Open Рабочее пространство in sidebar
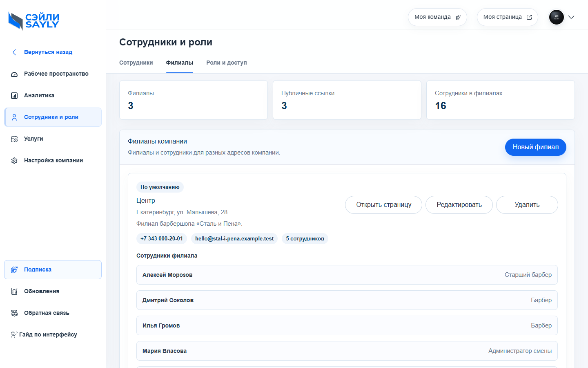 point(53,74)
